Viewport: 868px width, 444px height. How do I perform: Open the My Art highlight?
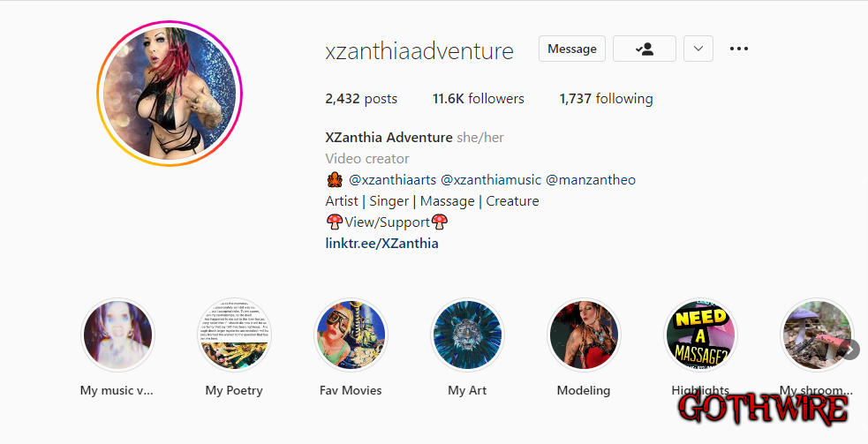tap(467, 335)
